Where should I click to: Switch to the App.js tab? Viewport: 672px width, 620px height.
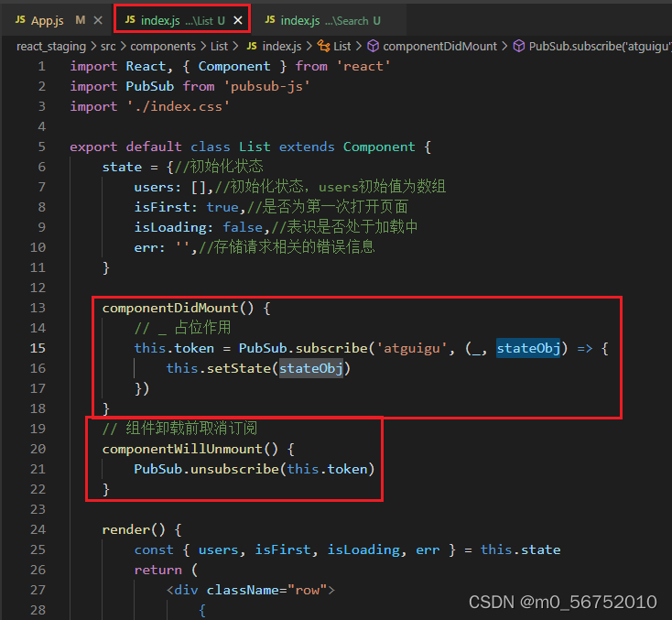click(x=47, y=20)
